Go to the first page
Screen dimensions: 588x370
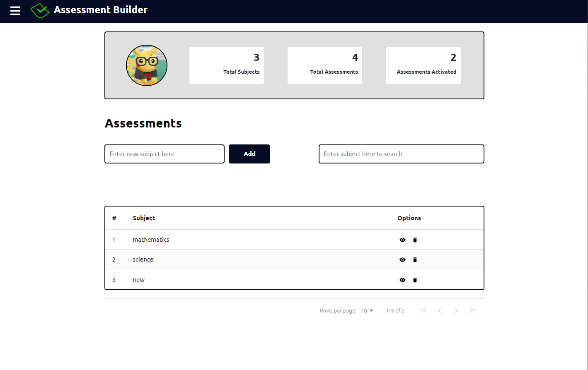(423, 310)
